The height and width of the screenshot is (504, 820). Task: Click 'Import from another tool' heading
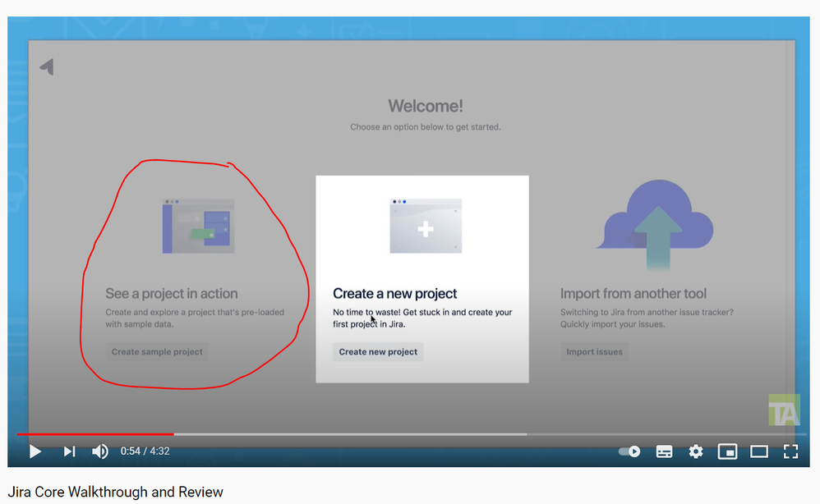coord(633,294)
